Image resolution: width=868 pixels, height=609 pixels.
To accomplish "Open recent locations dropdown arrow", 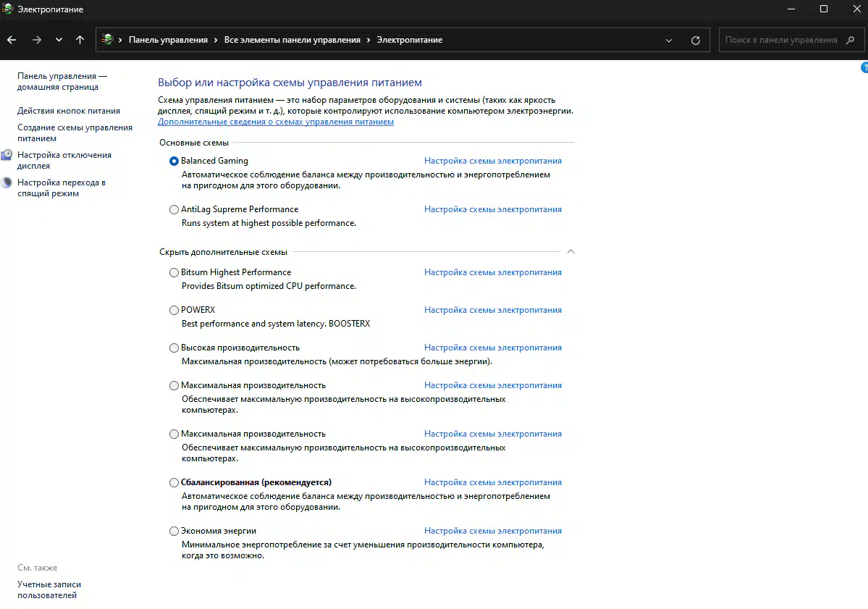I will 59,40.
